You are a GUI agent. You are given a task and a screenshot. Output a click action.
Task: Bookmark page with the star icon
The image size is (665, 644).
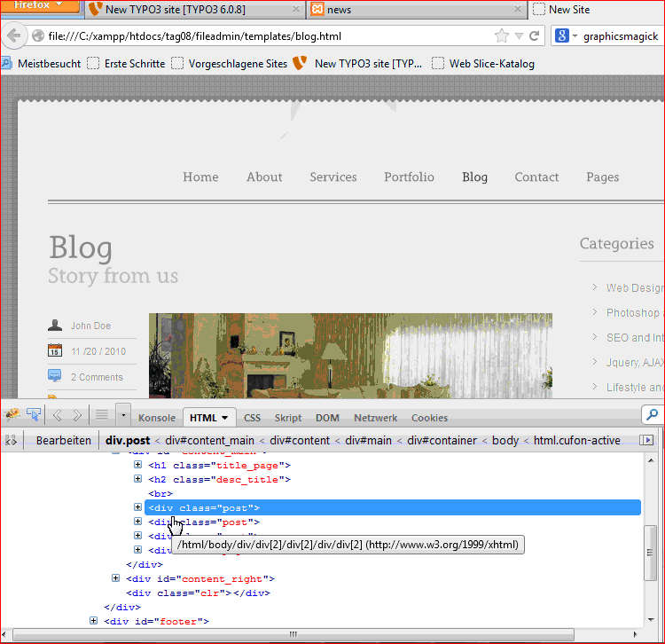pos(501,36)
